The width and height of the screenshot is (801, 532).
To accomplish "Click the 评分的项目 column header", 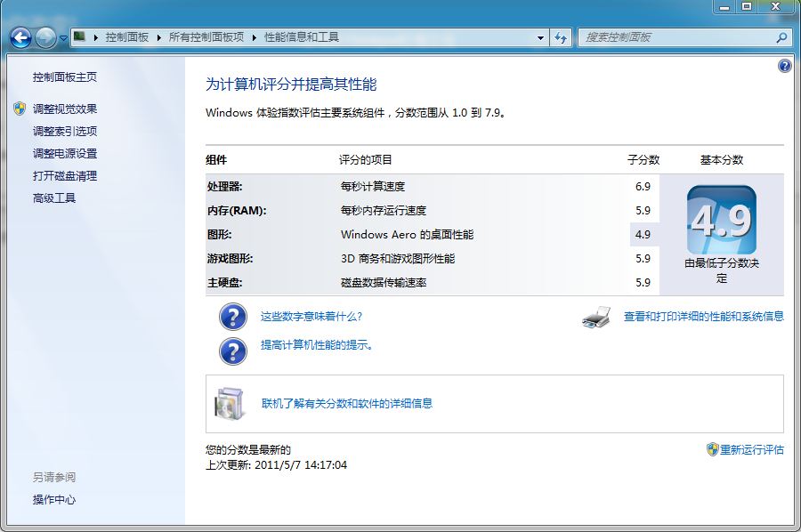I will click(365, 160).
